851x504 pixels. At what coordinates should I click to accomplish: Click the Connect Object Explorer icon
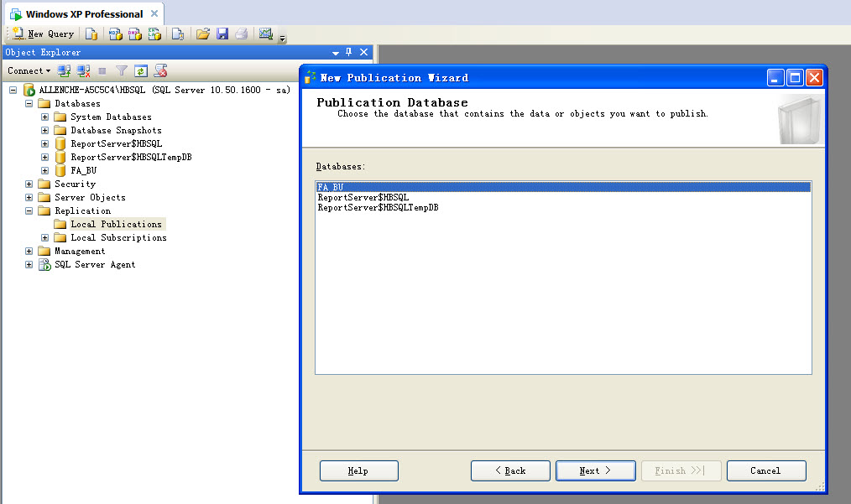pos(64,70)
